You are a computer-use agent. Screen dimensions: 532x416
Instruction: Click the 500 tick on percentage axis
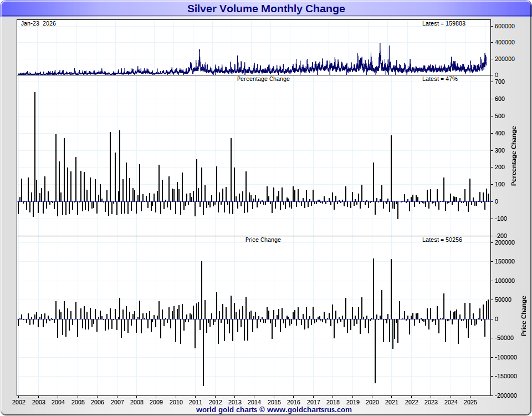(x=500, y=116)
